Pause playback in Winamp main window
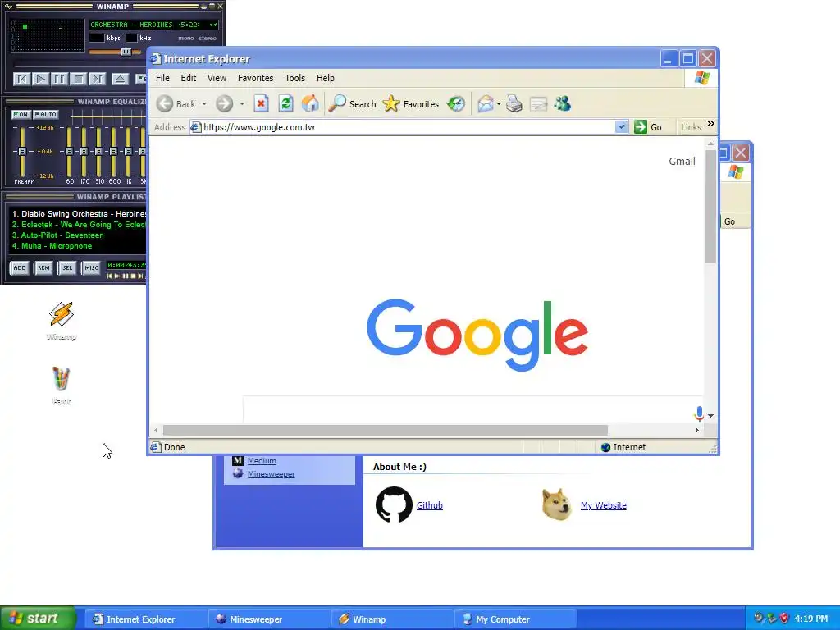The width and height of the screenshot is (840, 630). 59,80
